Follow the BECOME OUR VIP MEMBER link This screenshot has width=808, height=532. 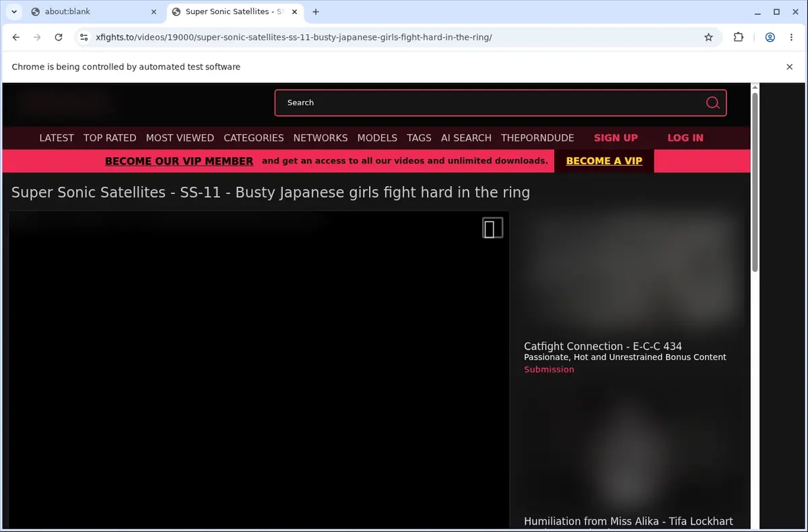coord(179,161)
